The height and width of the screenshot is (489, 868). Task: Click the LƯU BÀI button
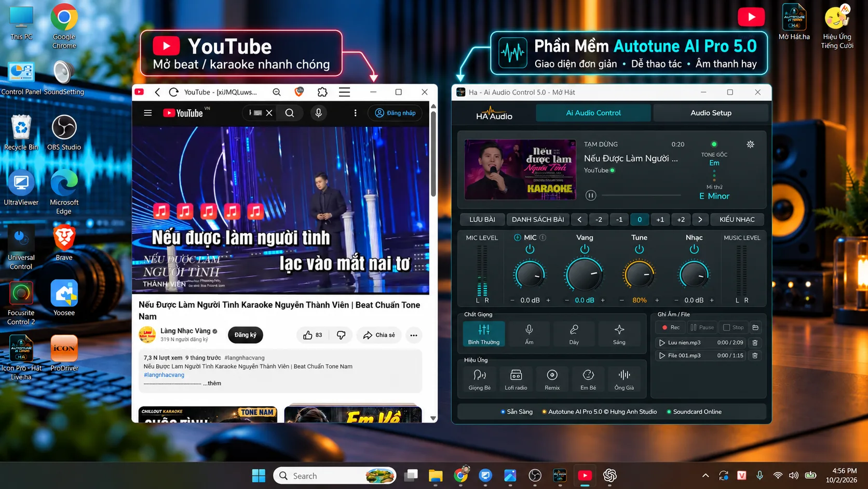click(482, 219)
